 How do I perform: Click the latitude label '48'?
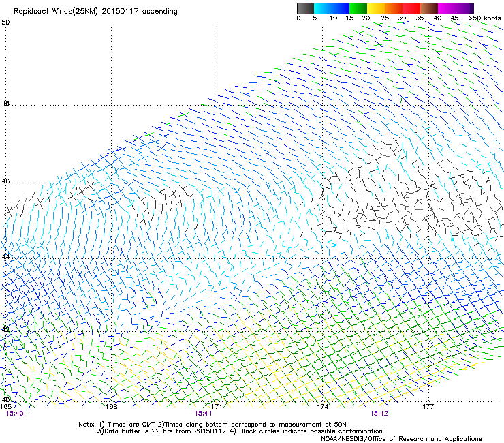5,104
